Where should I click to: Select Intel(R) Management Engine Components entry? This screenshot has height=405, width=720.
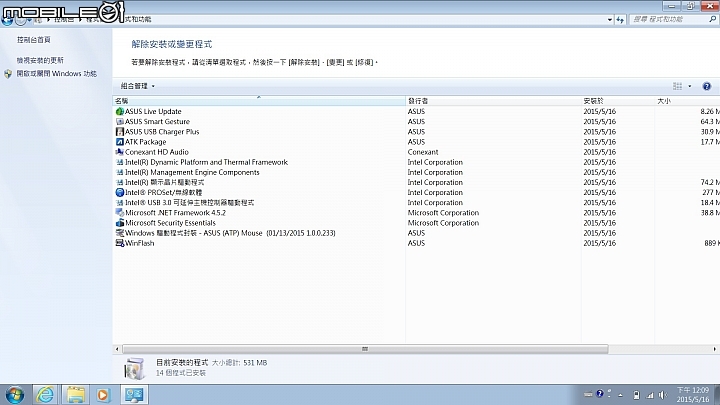click(x=192, y=172)
